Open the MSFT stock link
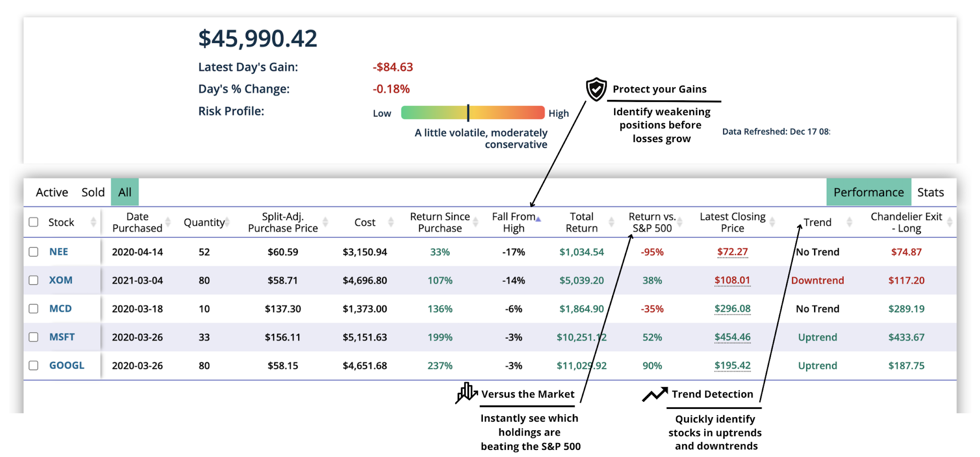Image resolution: width=980 pixels, height=457 pixels. 62,337
